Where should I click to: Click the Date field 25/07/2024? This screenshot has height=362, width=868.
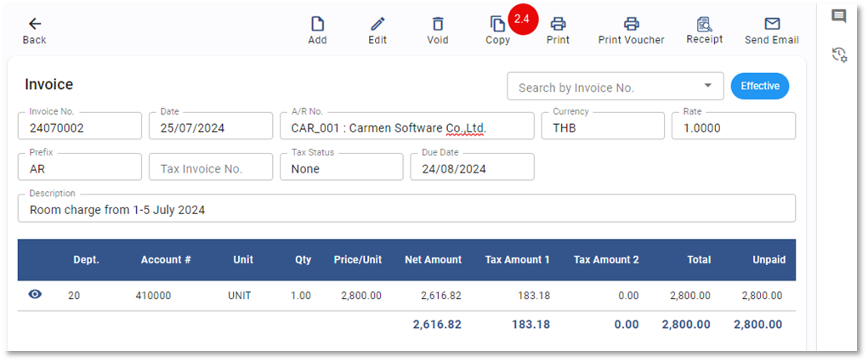click(x=210, y=127)
